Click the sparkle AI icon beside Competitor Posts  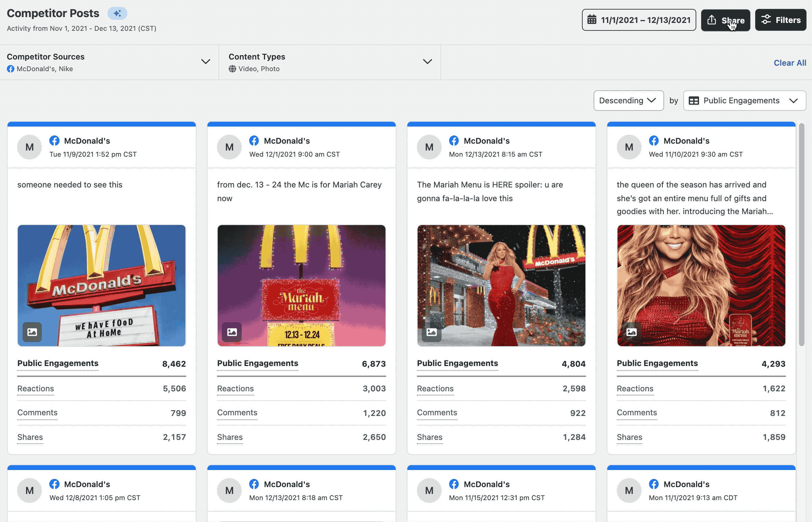click(117, 13)
